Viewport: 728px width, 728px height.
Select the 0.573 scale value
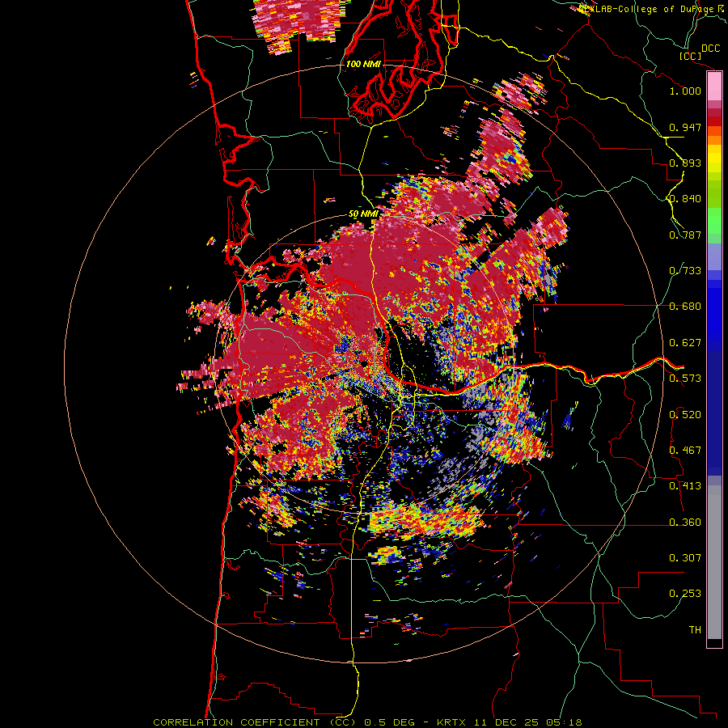click(685, 379)
